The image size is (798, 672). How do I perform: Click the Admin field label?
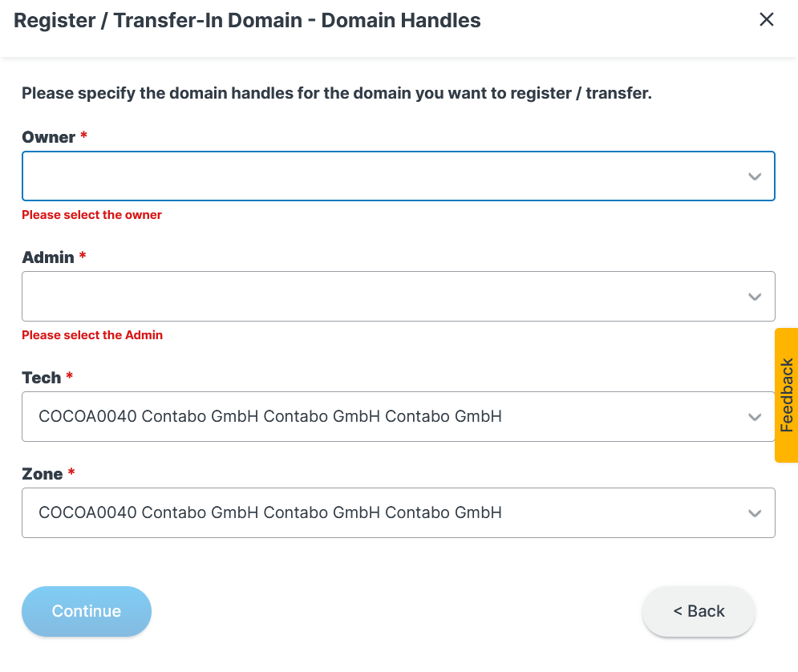(x=48, y=257)
